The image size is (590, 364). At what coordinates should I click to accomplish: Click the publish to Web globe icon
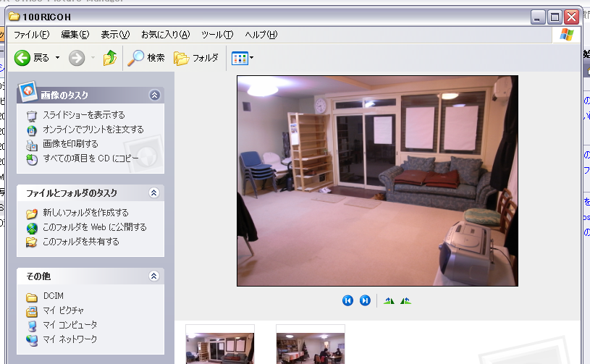click(x=32, y=228)
